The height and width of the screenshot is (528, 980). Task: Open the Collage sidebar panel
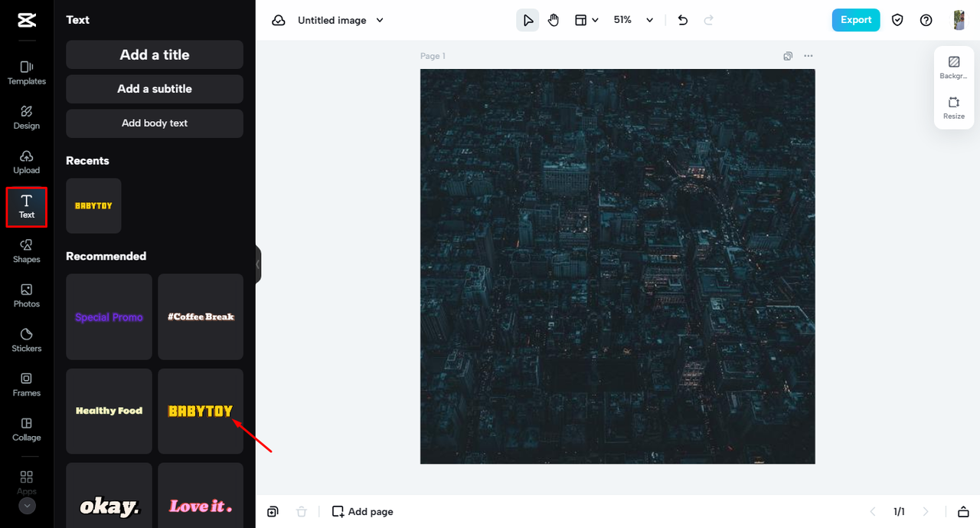pos(27,428)
